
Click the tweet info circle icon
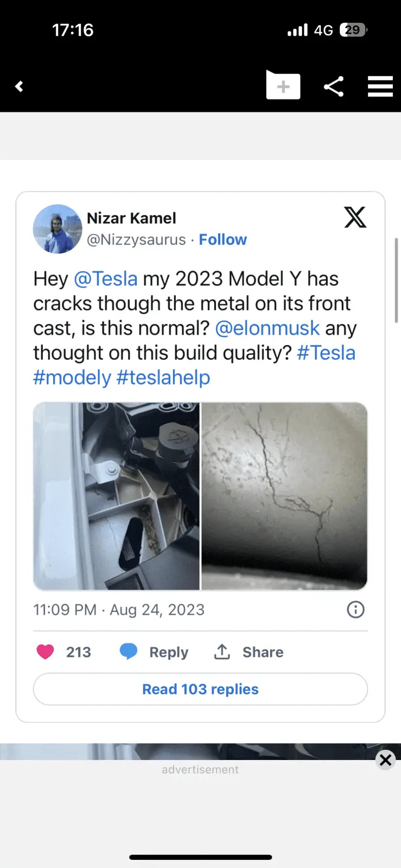355,610
